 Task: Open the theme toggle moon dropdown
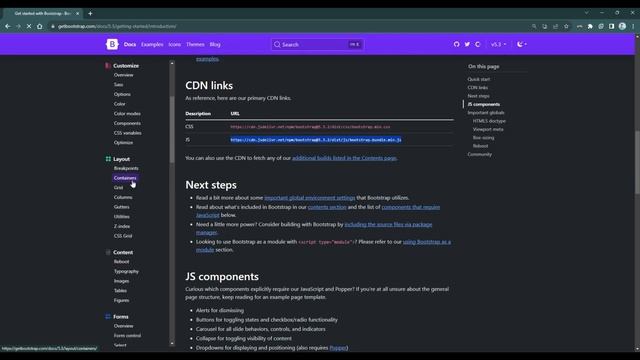point(522,44)
